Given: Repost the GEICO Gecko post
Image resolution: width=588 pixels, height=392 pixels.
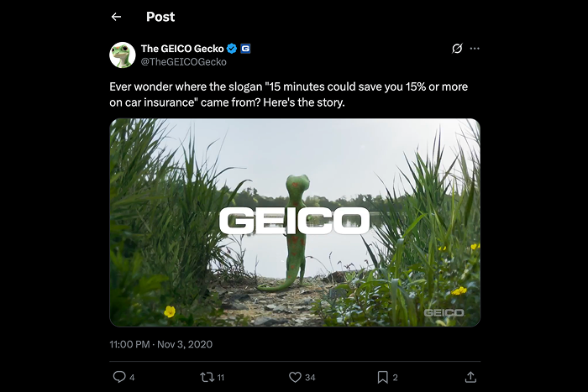Looking at the screenshot, I should pos(207,377).
